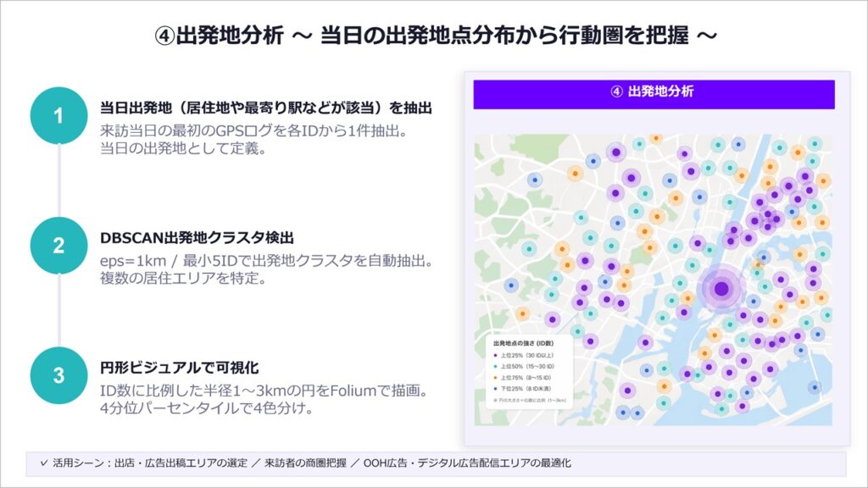Image resolution: width=868 pixels, height=488 pixels.
Task: Click the heading 当日出発地…を抽出
Action: click(265, 108)
